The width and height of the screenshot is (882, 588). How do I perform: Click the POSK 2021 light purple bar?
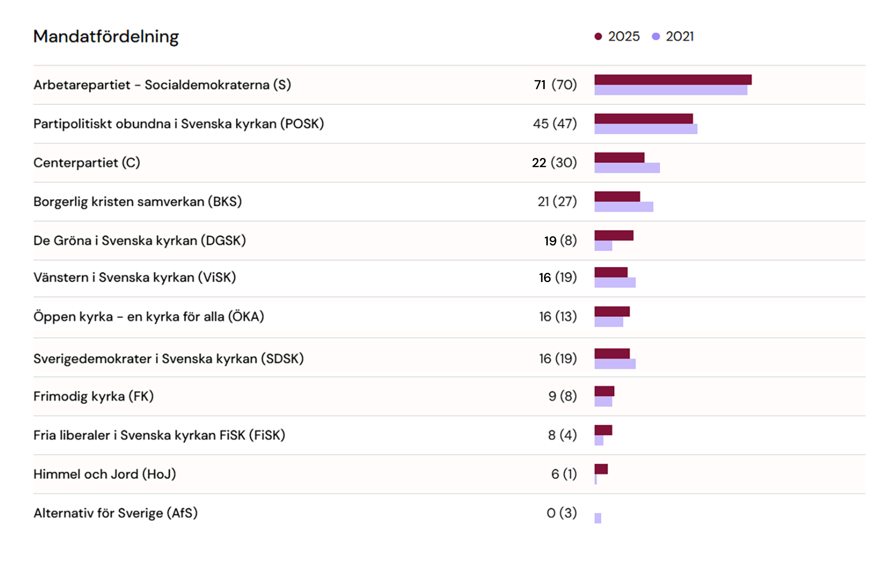[x=646, y=129]
